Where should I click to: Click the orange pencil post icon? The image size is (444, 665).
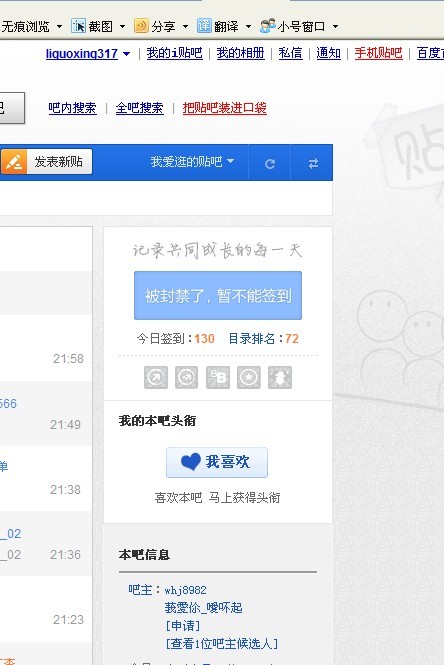coord(14,162)
